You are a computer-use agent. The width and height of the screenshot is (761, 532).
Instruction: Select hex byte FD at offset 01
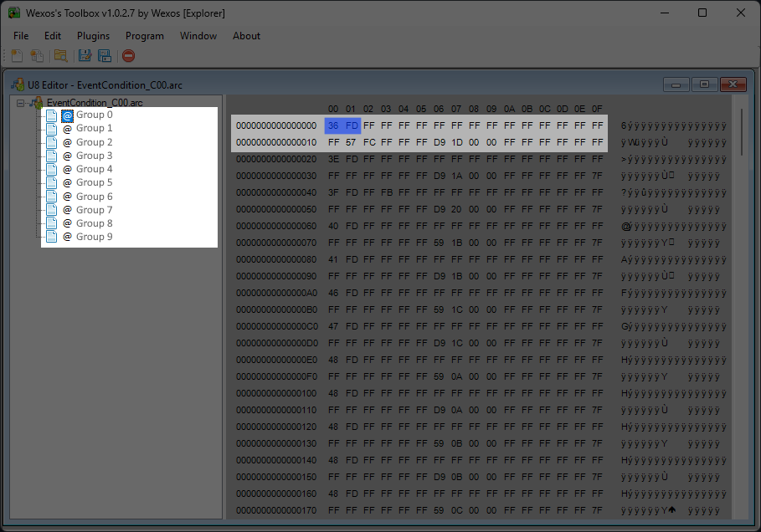tap(352, 125)
